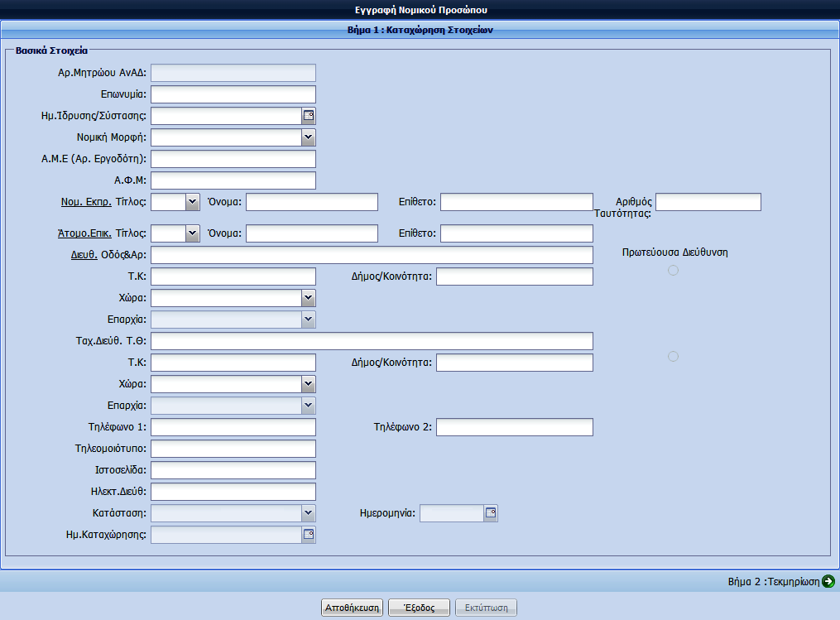Open Τίτλος dropdown for Νομ. Εκπρ.
Image resolution: width=840 pixels, height=620 pixels.
tap(193, 202)
